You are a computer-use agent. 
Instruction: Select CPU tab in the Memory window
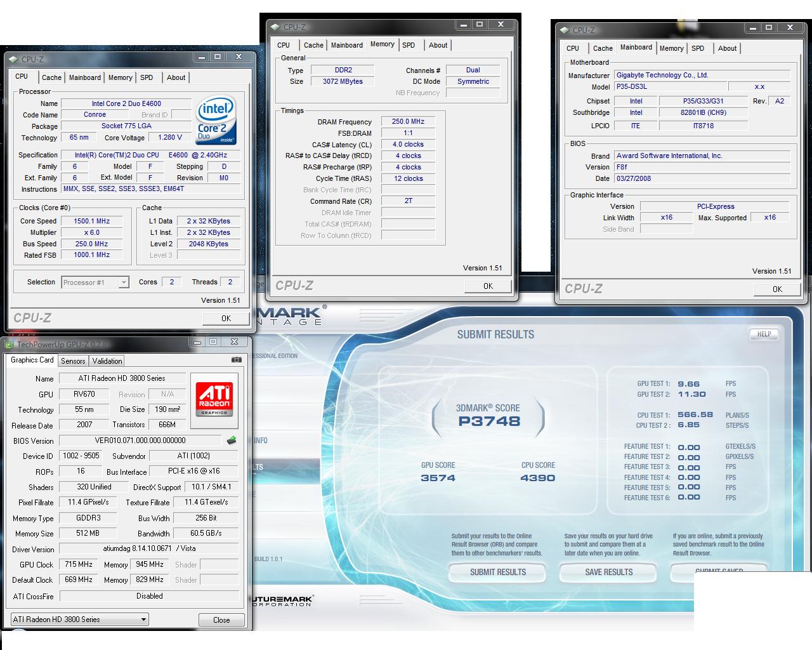[x=284, y=45]
